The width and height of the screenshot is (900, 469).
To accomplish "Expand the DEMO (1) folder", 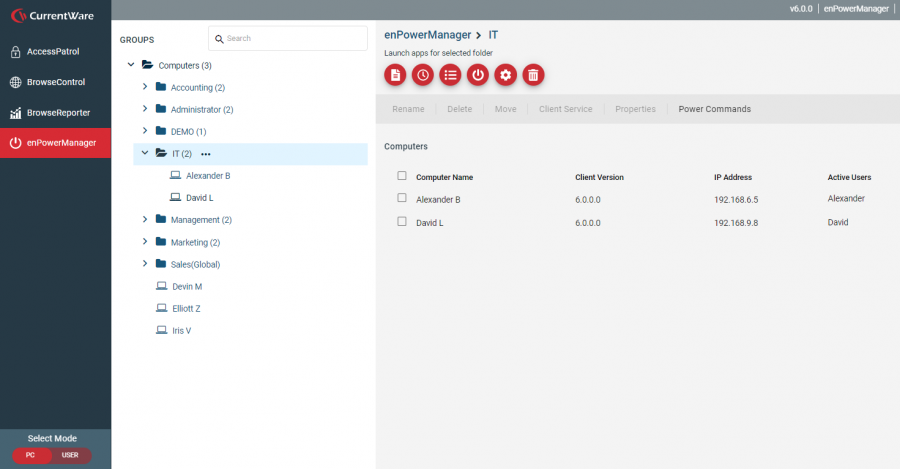I will 145,131.
